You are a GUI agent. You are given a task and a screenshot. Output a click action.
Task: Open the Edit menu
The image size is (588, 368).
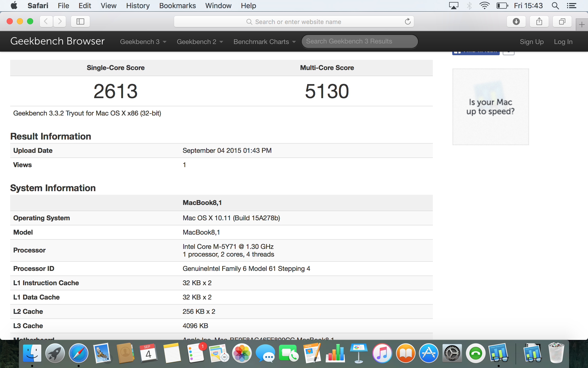[x=85, y=6]
